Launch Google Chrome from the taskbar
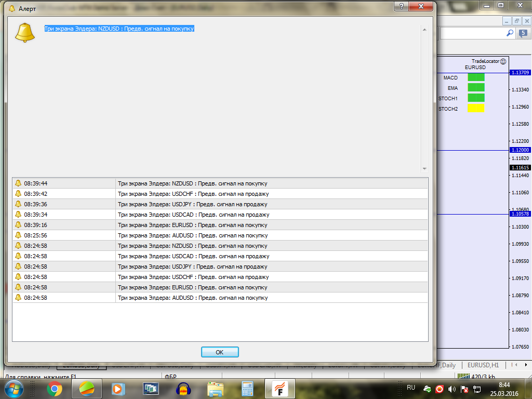 pos(54,389)
